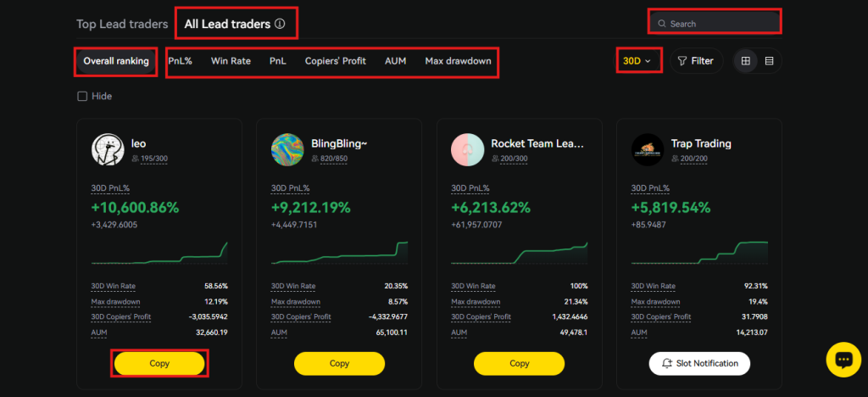Open the 30D time period dropdown
The image size is (868, 397).
click(637, 61)
